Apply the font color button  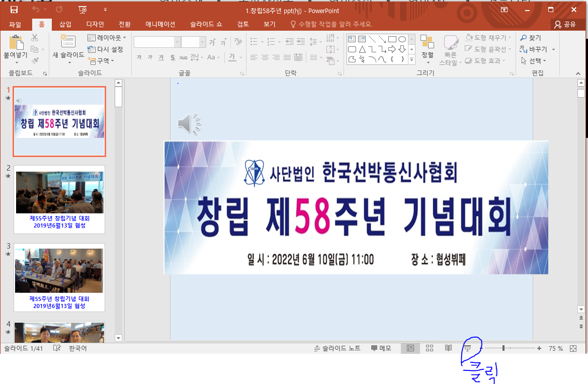232,57
